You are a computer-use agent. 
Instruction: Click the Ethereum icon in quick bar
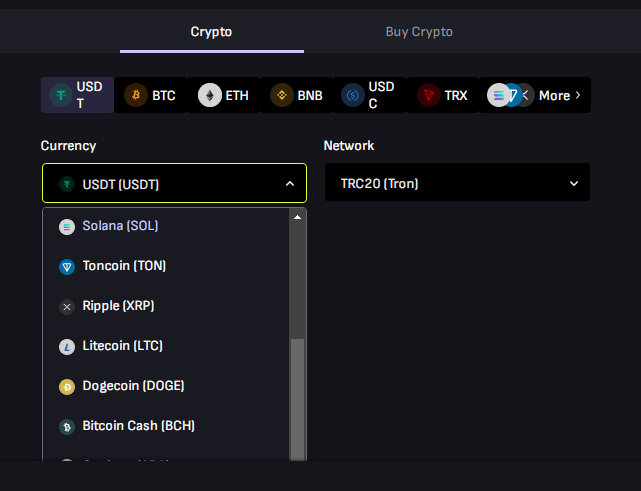click(210, 95)
